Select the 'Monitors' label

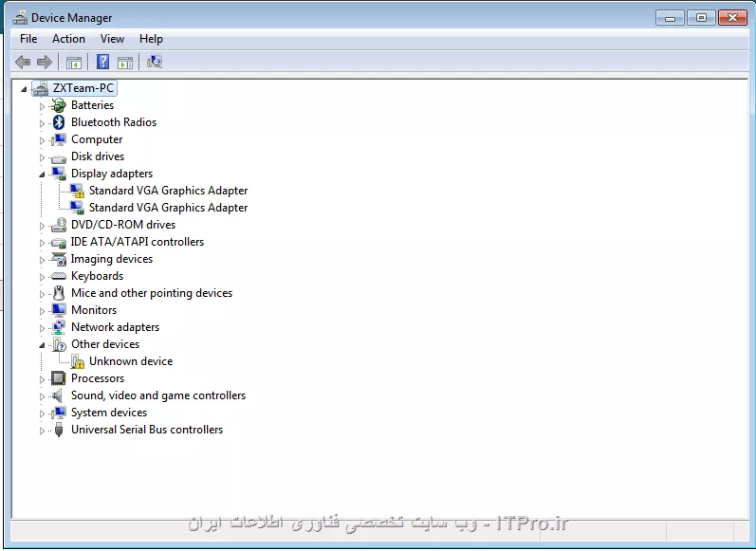94,310
